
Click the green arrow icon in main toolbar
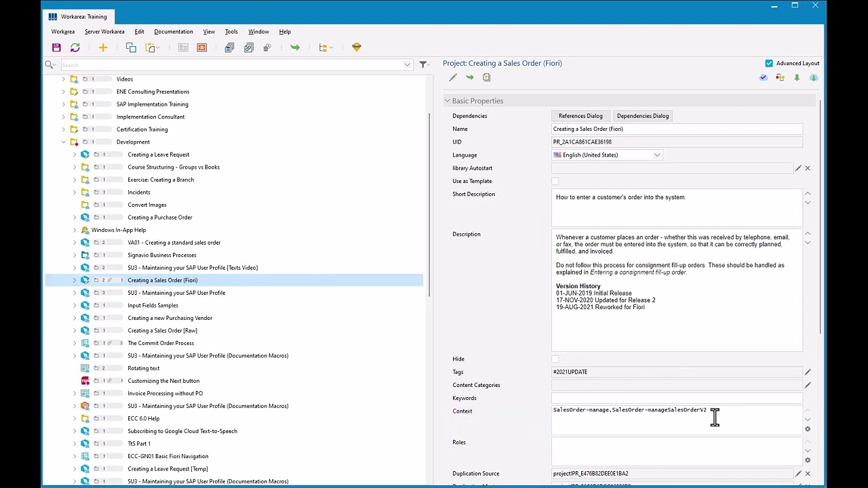(x=295, y=47)
